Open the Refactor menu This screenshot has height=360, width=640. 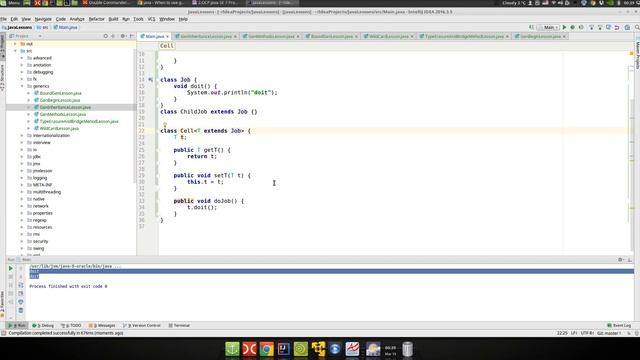[96, 19]
